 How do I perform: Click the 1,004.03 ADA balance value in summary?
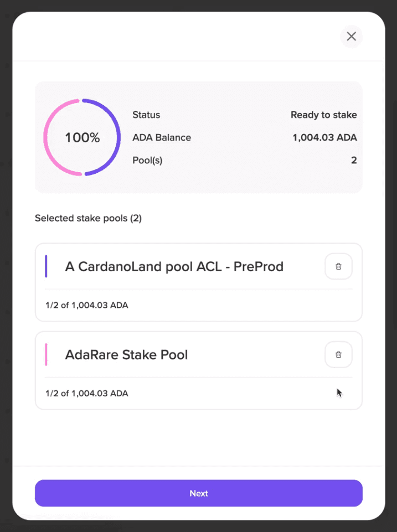point(324,138)
